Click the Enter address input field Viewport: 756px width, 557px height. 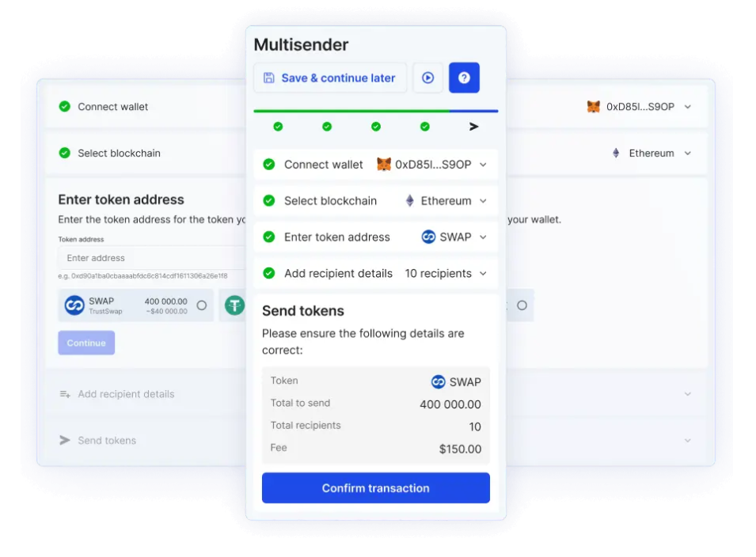click(x=150, y=259)
